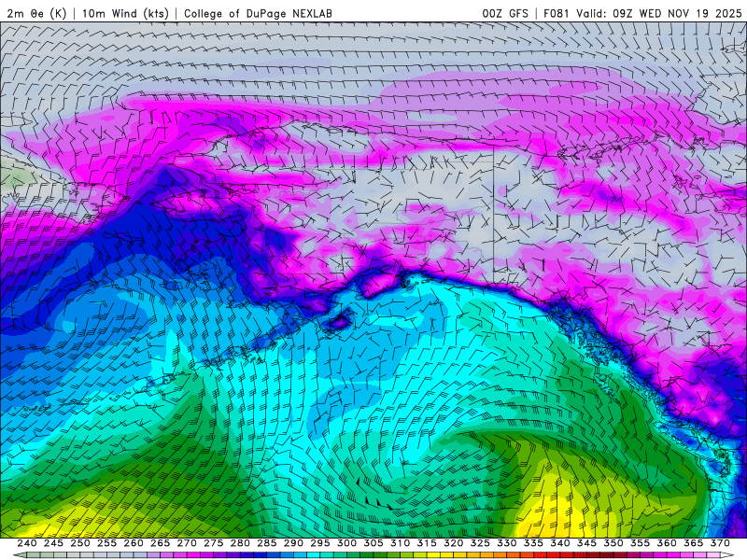Screen dimensions: 747x560
Task: Click the 355 value on the color scale
Action: pyautogui.click(x=641, y=543)
